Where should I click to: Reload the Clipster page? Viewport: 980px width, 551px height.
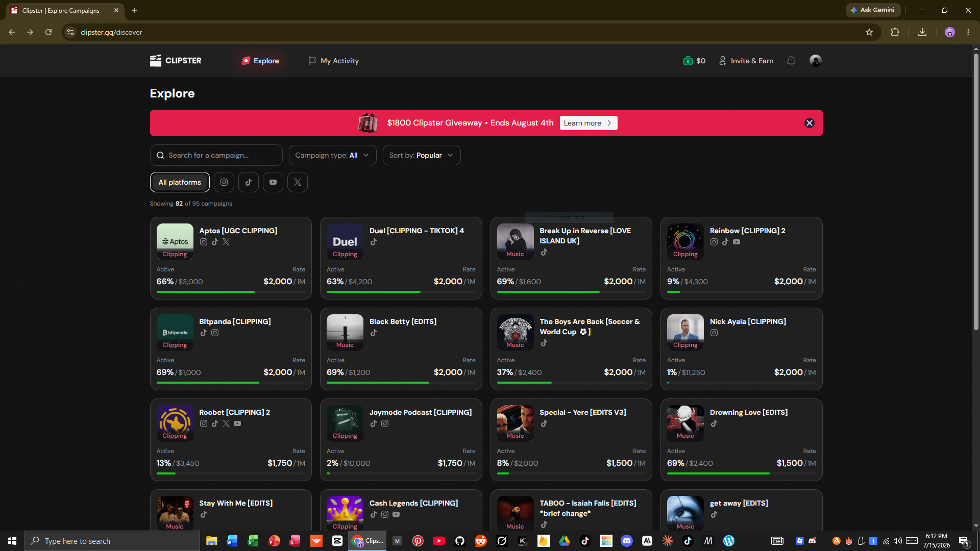[48, 32]
